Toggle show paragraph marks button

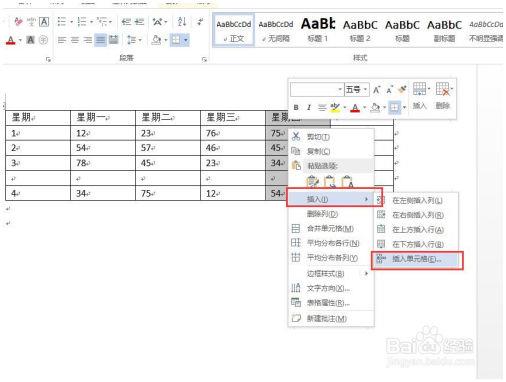click(x=200, y=22)
